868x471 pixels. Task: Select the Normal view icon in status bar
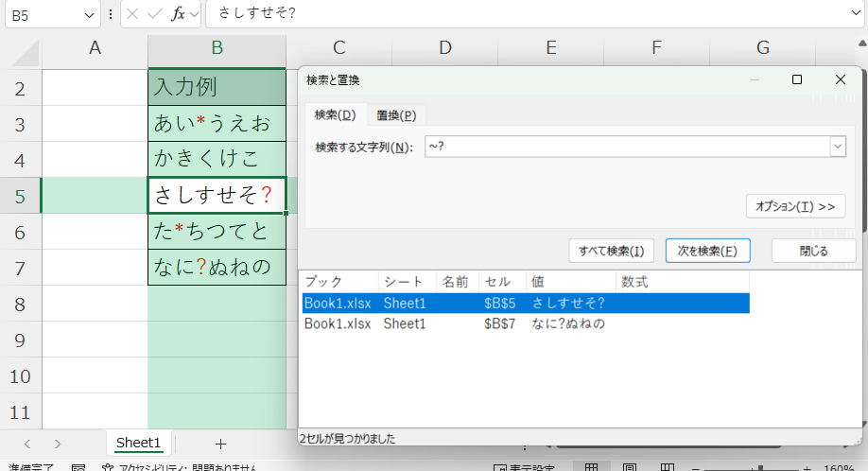click(x=591, y=467)
